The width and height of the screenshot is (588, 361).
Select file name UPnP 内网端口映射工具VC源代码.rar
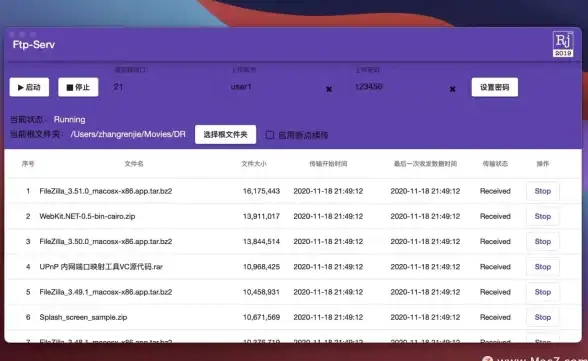coord(101,267)
